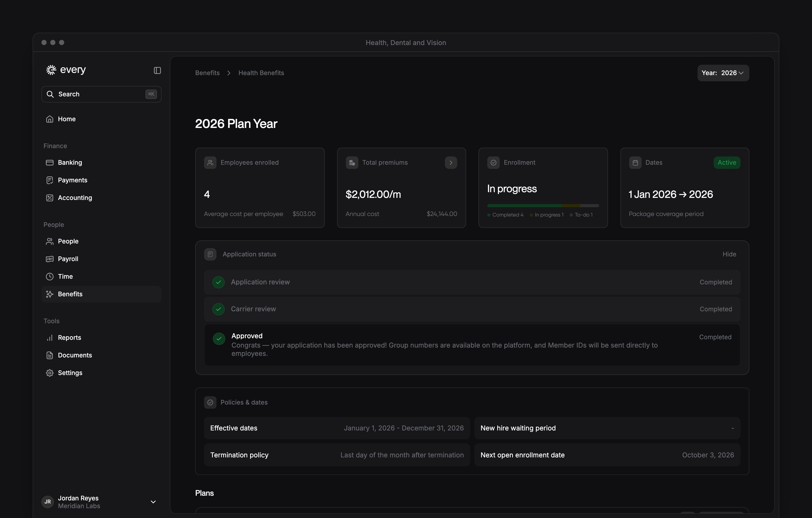Click the Policies & dates icon
This screenshot has width=812, height=518.
click(x=210, y=402)
